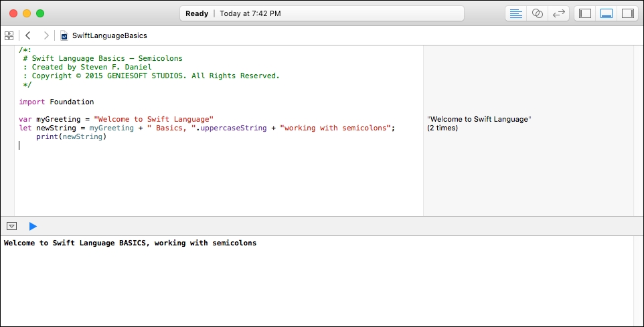Collapse the console with the disclosure button
The image size is (644, 327).
pos(12,226)
